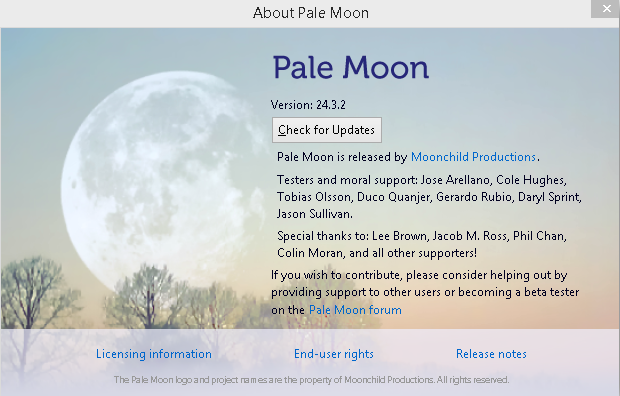Click the large Pale Moon title logo
Screen dimensions: 620x396
coord(351,67)
